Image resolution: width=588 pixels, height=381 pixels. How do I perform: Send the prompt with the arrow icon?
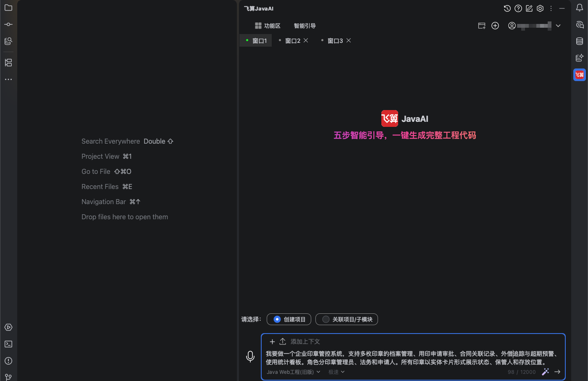pos(557,372)
